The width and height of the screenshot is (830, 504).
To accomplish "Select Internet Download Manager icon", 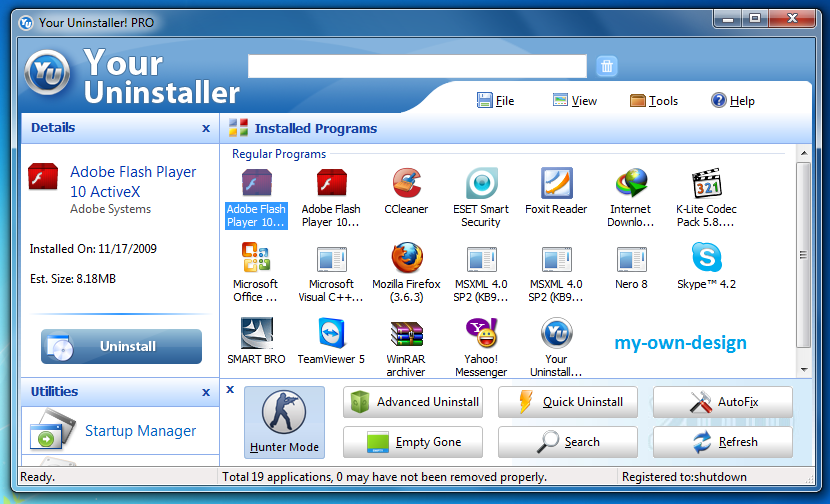I will (631, 183).
